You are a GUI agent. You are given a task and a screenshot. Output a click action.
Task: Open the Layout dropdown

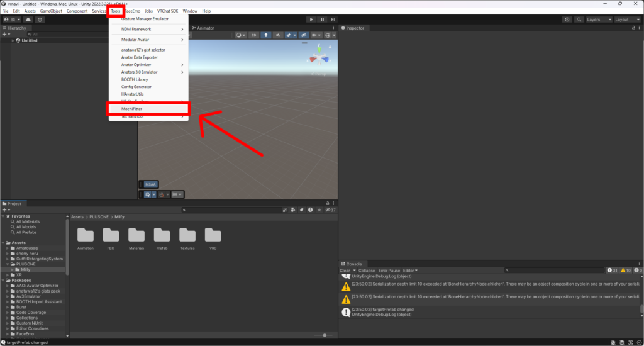click(626, 20)
